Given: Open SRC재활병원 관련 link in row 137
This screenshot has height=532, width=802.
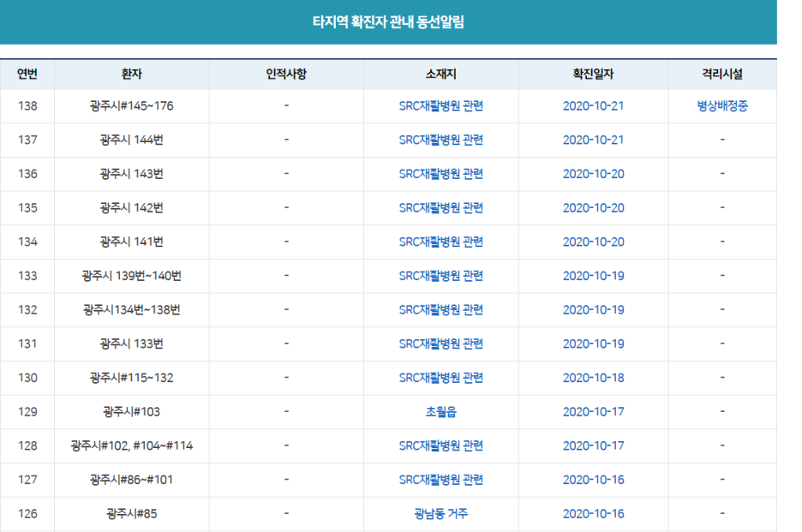Looking at the screenshot, I should 441,140.
